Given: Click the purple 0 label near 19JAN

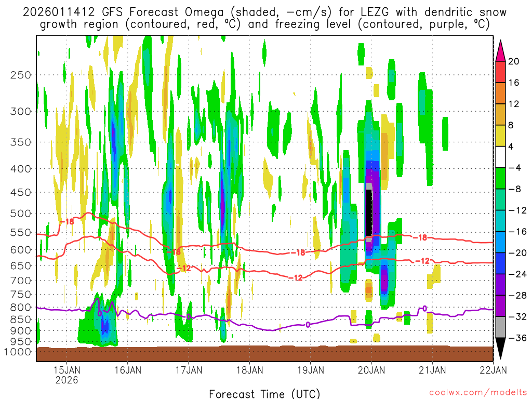Looking at the screenshot, I should click(x=308, y=325).
